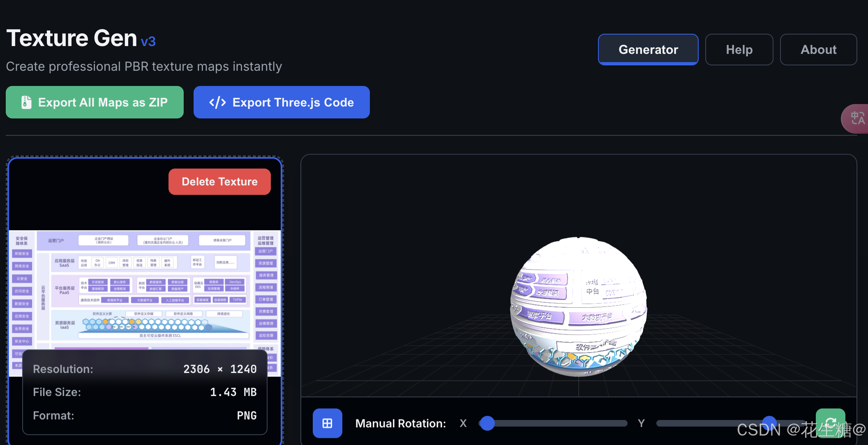This screenshot has width=868, height=445.
Task: Click the green refresh rotation icon
Action: [830, 422]
